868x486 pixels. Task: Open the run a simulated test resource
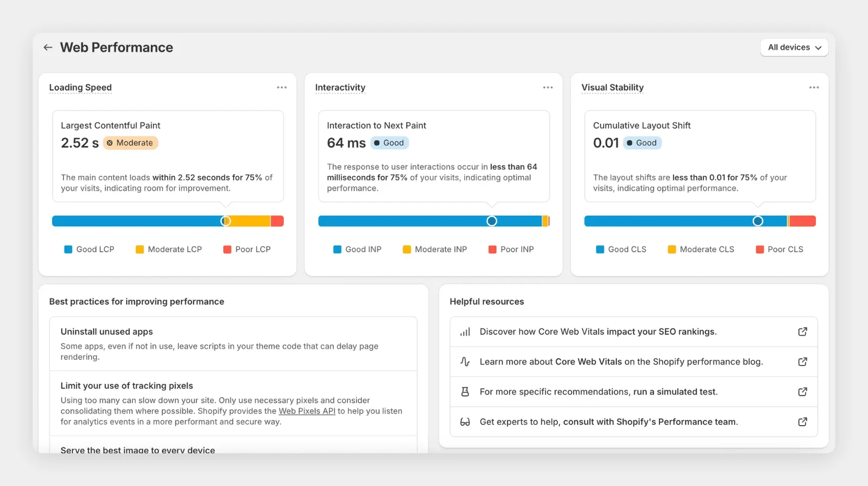point(634,392)
